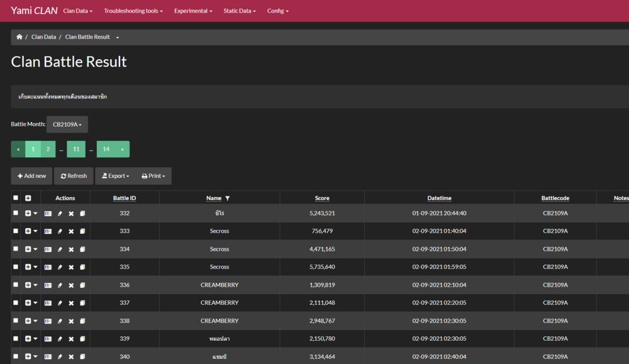This screenshot has width=629, height=364.
Task: Copy the Battle ID 335 record
Action: [82, 267]
